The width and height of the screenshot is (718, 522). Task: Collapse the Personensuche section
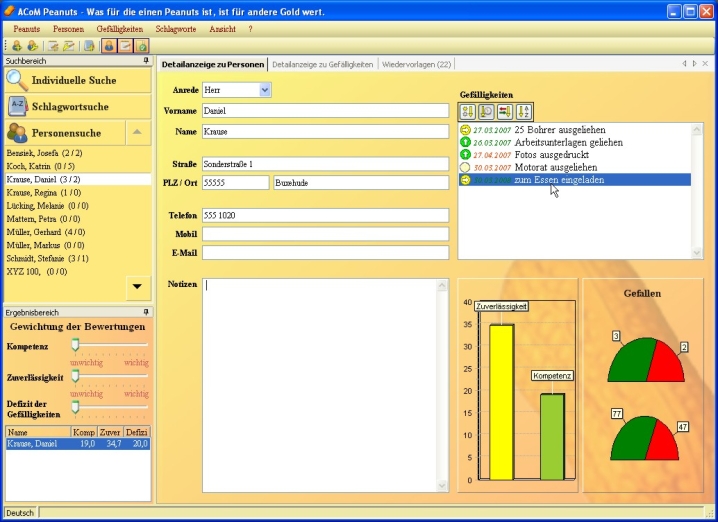(x=137, y=132)
